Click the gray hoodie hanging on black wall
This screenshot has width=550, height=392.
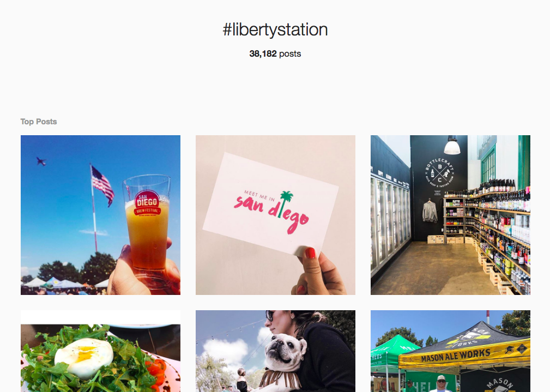[430, 210]
